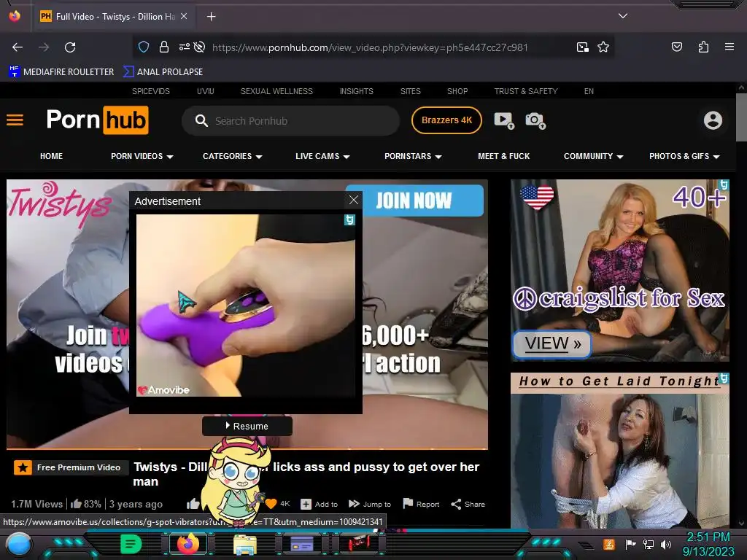Viewport: 747px width, 560px height.
Task: Click the page's vertical scrollbar thumb
Action: [741, 117]
